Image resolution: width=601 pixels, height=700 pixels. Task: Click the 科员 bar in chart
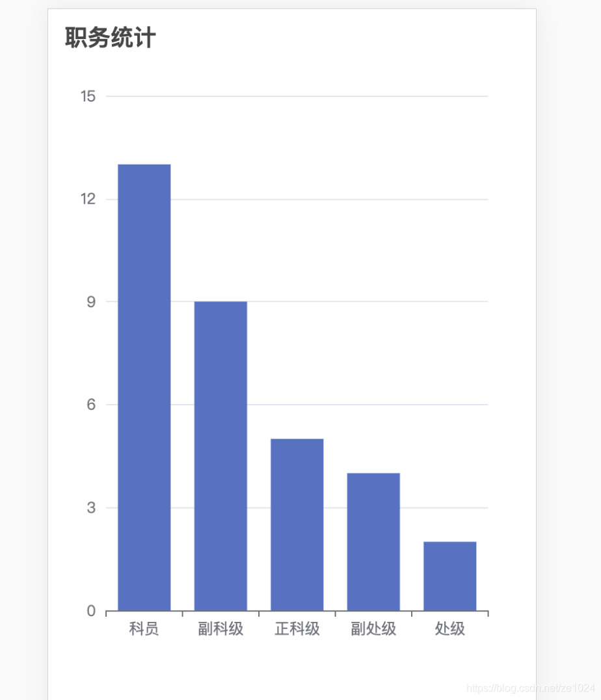click(144, 388)
